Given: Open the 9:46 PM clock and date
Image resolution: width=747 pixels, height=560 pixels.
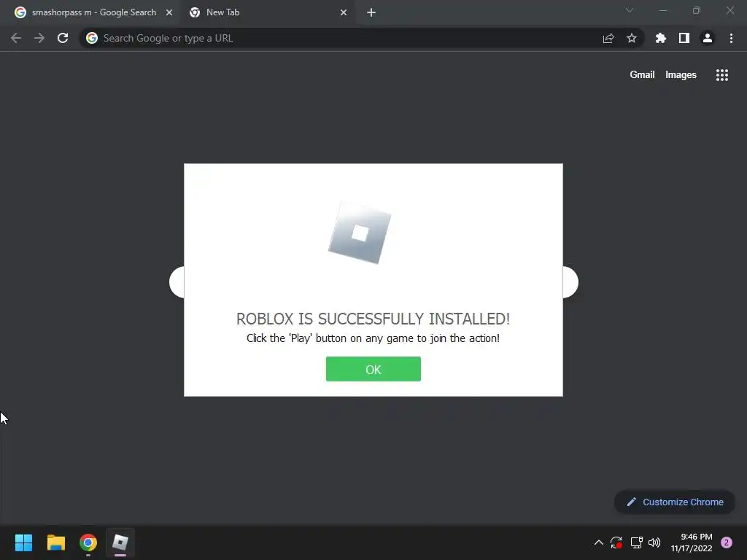Looking at the screenshot, I should pyautogui.click(x=692, y=542).
